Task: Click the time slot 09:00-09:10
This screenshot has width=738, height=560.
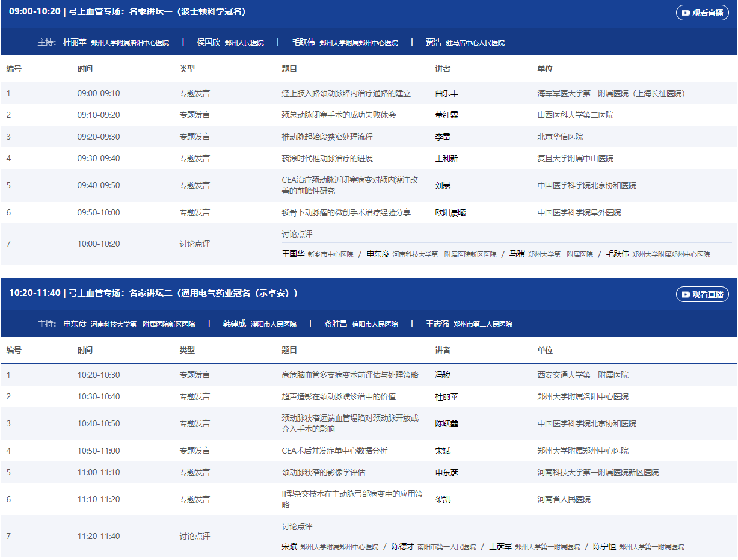Action: [99, 94]
